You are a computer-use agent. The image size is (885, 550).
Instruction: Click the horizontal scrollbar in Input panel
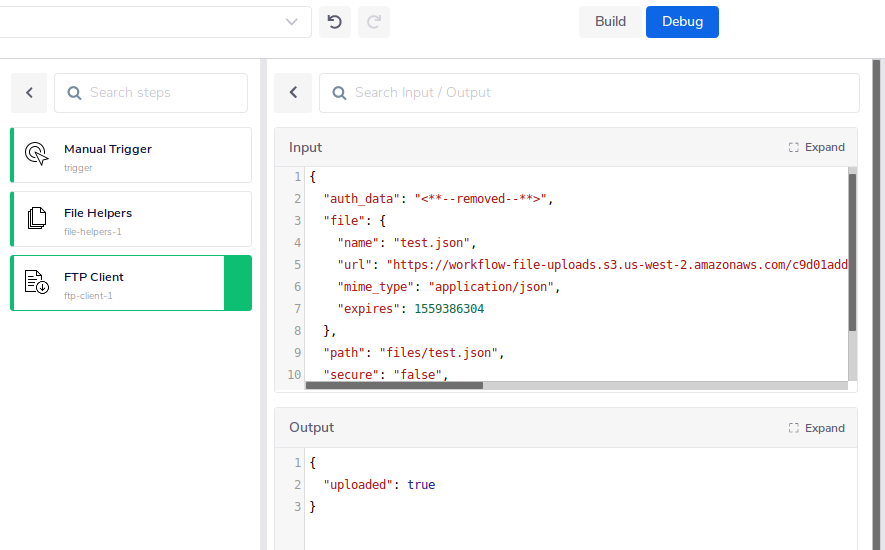click(x=394, y=385)
